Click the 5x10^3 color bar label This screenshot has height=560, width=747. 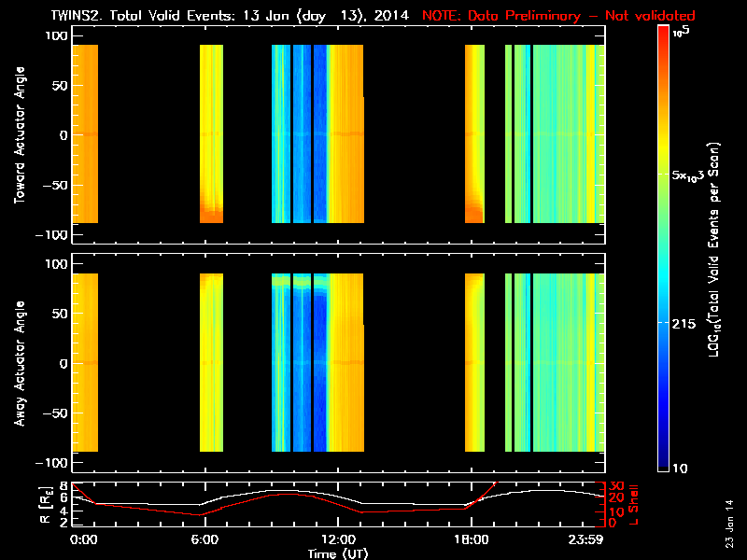pyautogui.click(x=688, y=175)
